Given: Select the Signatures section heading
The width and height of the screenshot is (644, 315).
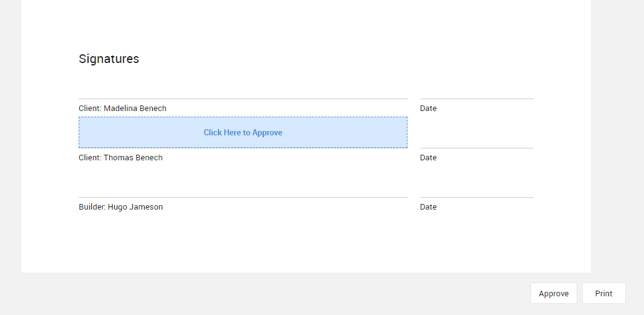Looking at the screenshot, I should (x=109, y=59).
